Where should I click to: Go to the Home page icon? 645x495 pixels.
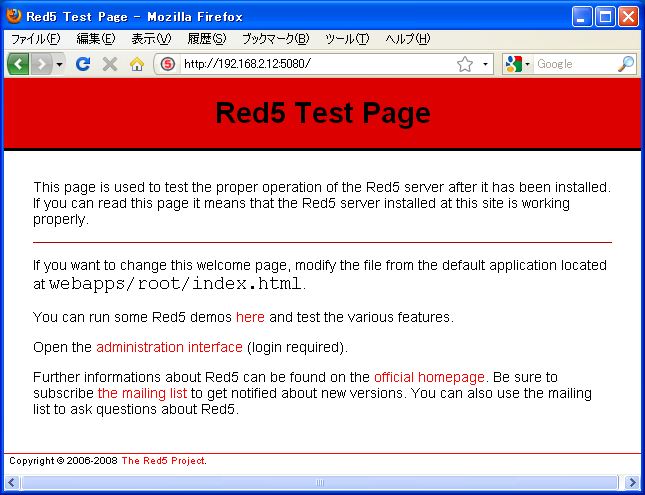click(137, 64)
